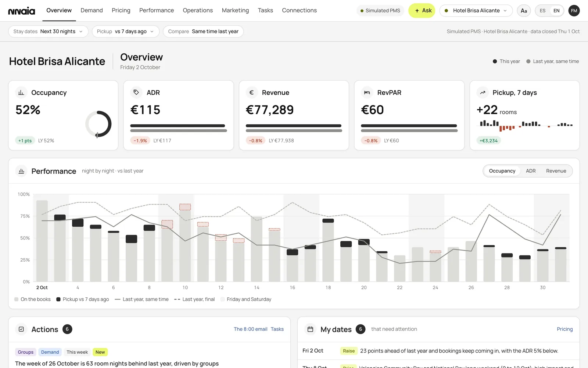Open the Tasks link in Actions

click(x=277, y=329)
